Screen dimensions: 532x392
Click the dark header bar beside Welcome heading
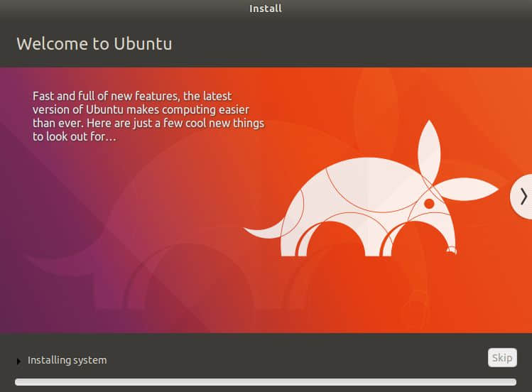(x=355, y=43)
